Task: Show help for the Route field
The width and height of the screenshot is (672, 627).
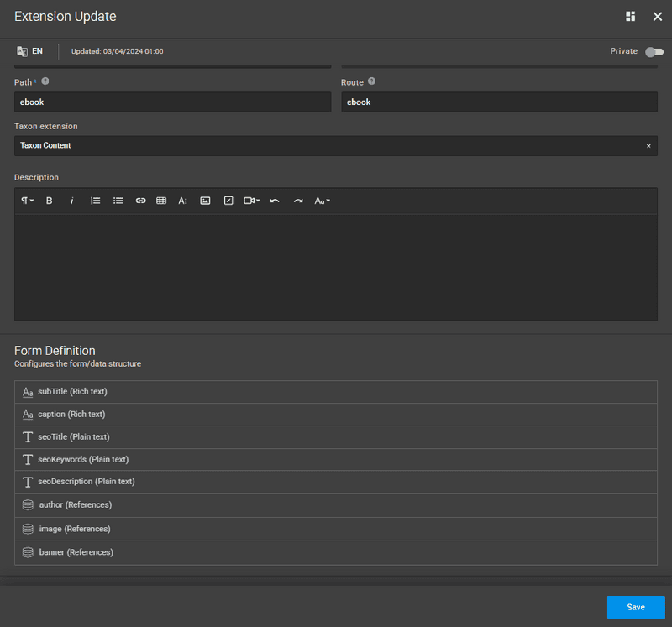Action: point(371,81)
